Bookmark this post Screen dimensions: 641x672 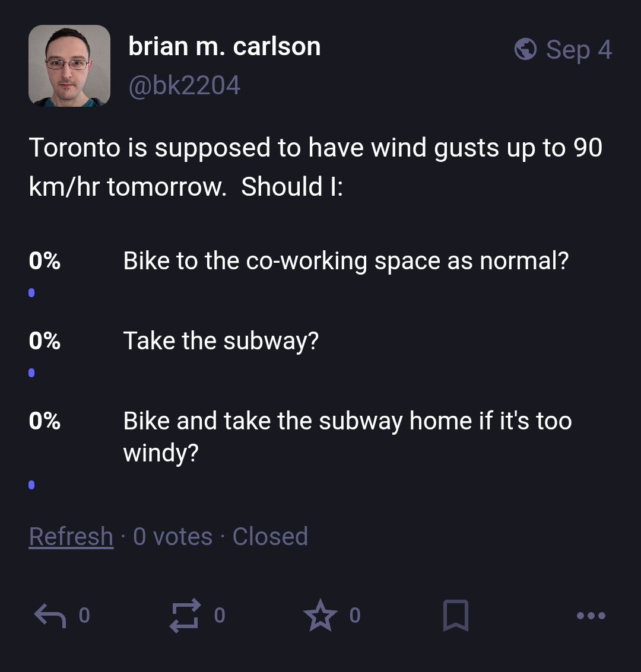[455, 616]
